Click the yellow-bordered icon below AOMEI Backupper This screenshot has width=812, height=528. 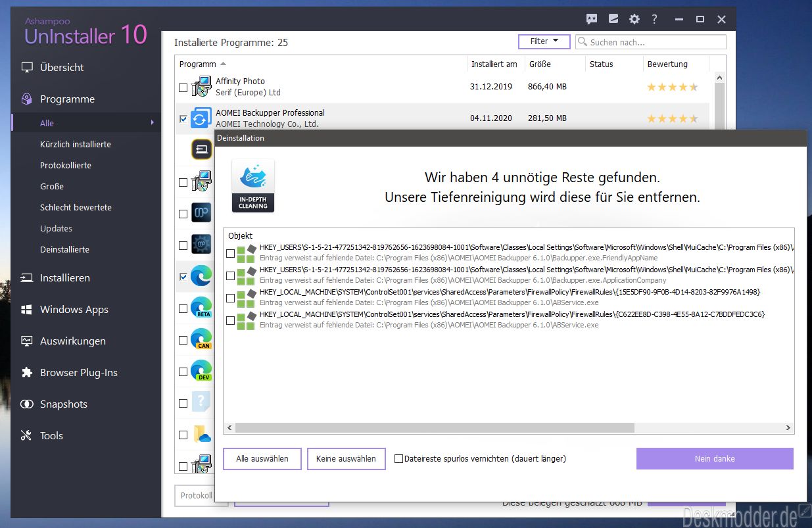[x=201, y=149]
